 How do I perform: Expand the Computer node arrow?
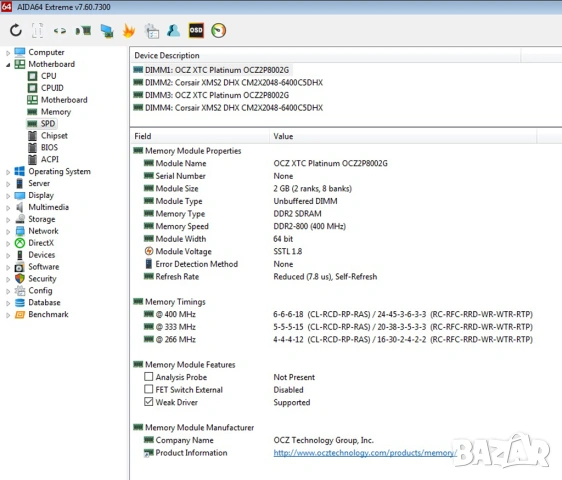(8, 53)
